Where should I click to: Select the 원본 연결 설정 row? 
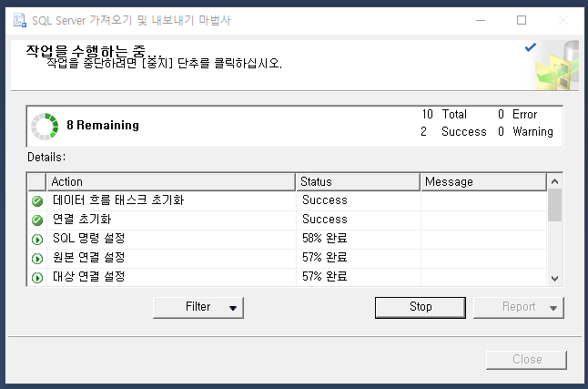click(288, 259)
